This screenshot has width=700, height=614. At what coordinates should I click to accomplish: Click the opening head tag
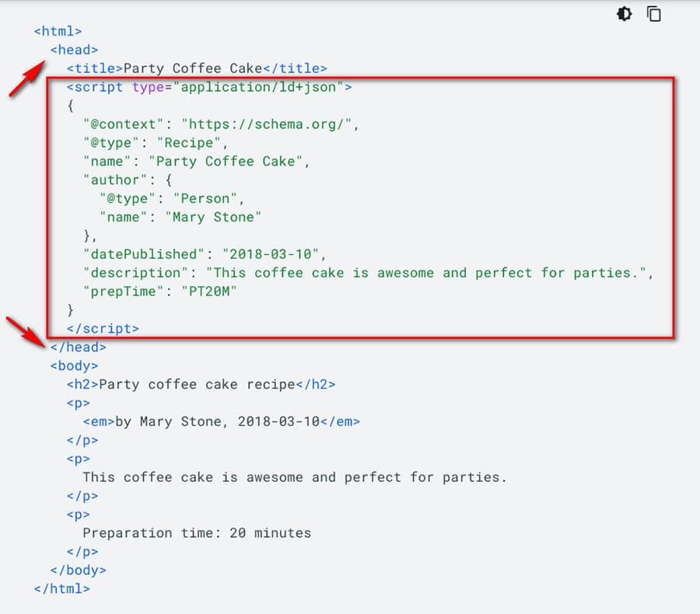(x=75, y=50)
